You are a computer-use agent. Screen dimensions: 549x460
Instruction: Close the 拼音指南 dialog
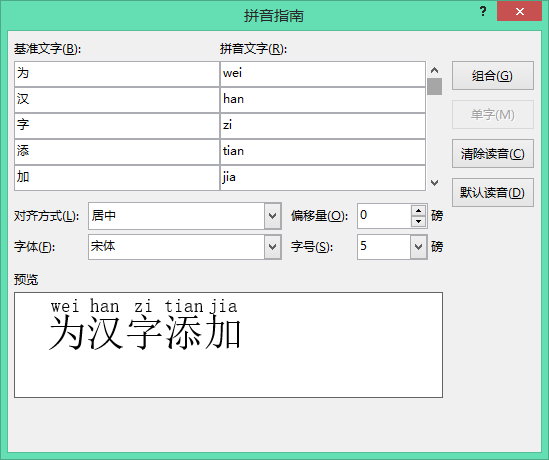[519, 12]
